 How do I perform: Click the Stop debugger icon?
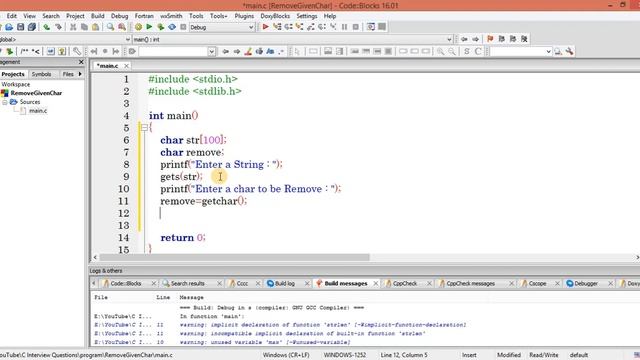point(356,27)
